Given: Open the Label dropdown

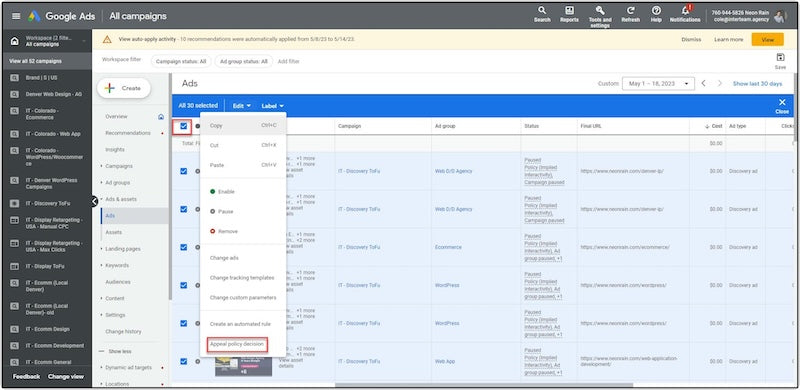Looking at the screenshot, I should 272,106.
